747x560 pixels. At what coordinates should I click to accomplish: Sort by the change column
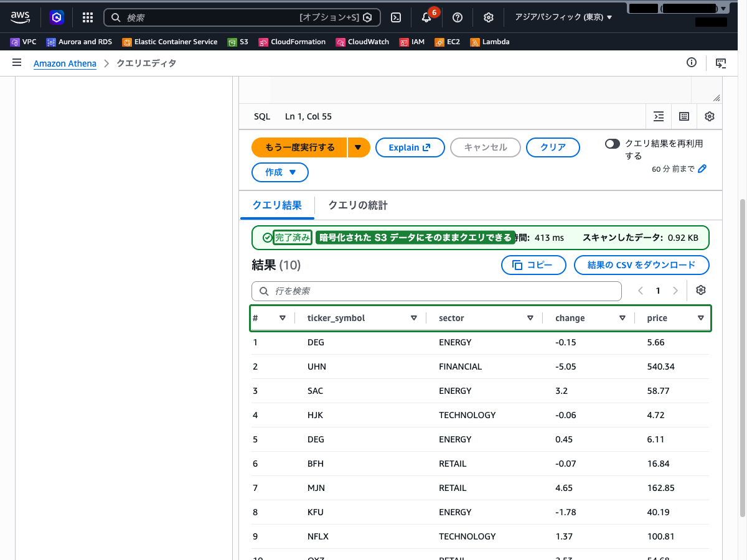click(x=622, y=318)
